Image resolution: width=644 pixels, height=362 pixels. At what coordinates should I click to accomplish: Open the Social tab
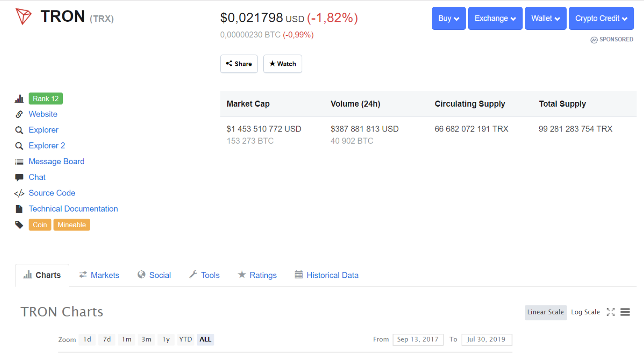coord(154,275)
